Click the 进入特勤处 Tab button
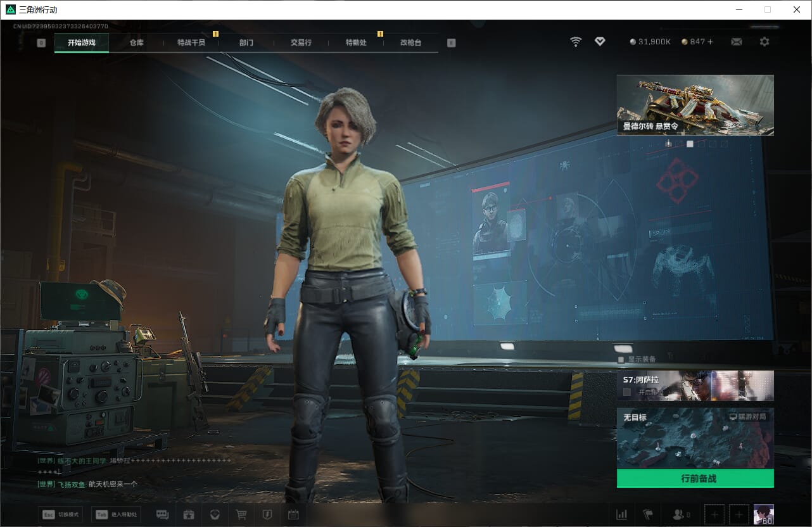Image resolution: width=812 pixels, height=527 pixels. click(116, 514)
